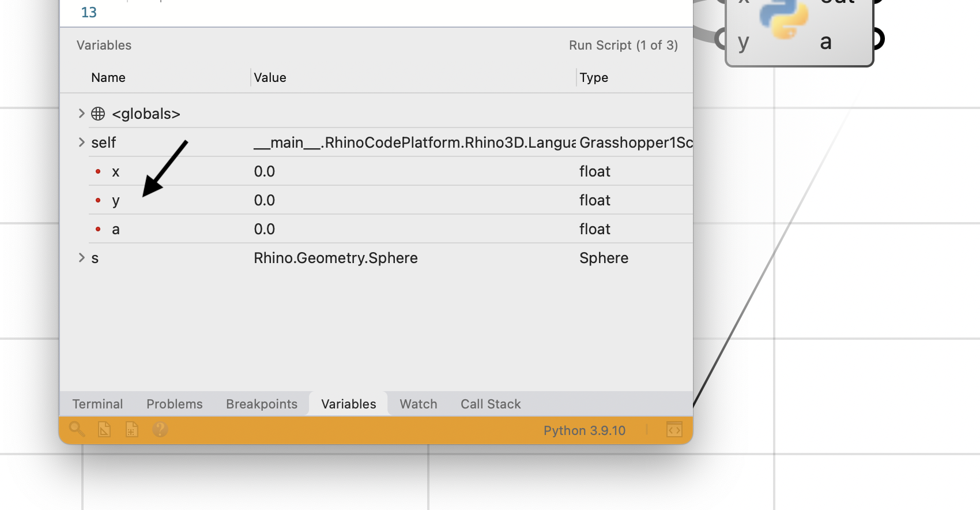Image resolution: width=980 pixels, height=510 pixels.
Task: Open the Call Stack tab
Action: pos(491,404)
